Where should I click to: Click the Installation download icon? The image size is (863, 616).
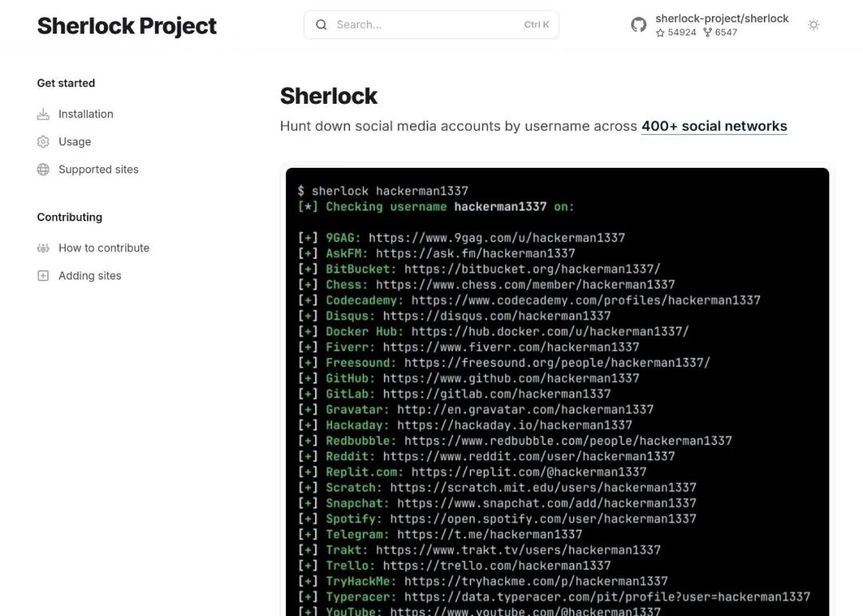coord(43,114)
